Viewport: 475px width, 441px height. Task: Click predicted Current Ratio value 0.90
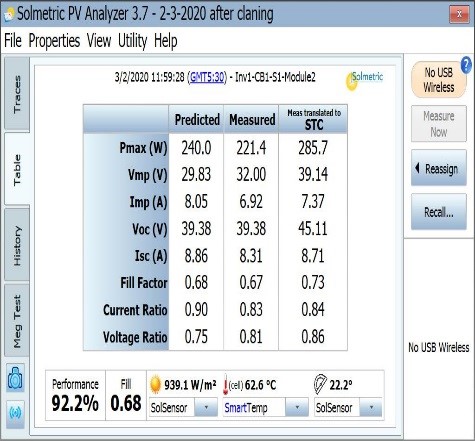[x=196, y=310]
